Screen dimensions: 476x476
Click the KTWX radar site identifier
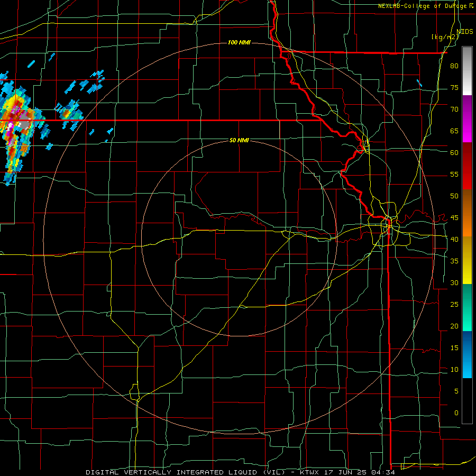click(310, 472)
